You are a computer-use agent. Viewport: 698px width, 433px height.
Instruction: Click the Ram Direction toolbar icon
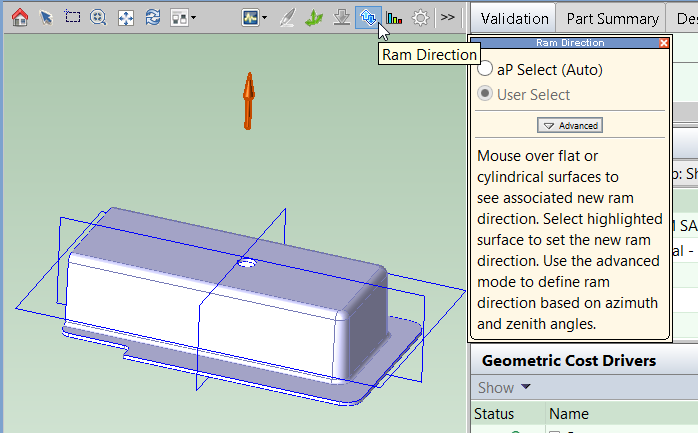[367, 17]
